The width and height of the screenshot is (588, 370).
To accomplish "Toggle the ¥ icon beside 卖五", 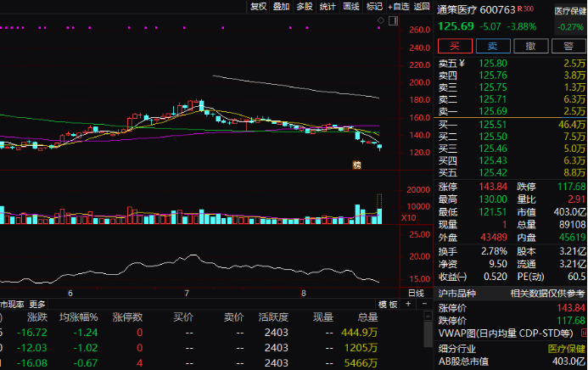I will [462, 64].
